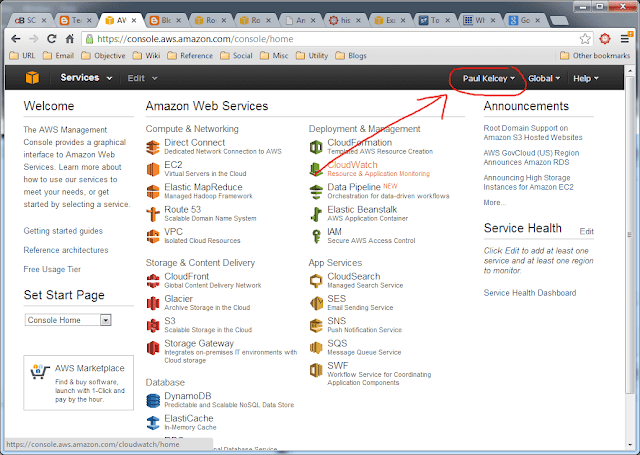Open the Glacier service icon
The width and height of the screenshot is (640, 455).
tap(153, 303)
